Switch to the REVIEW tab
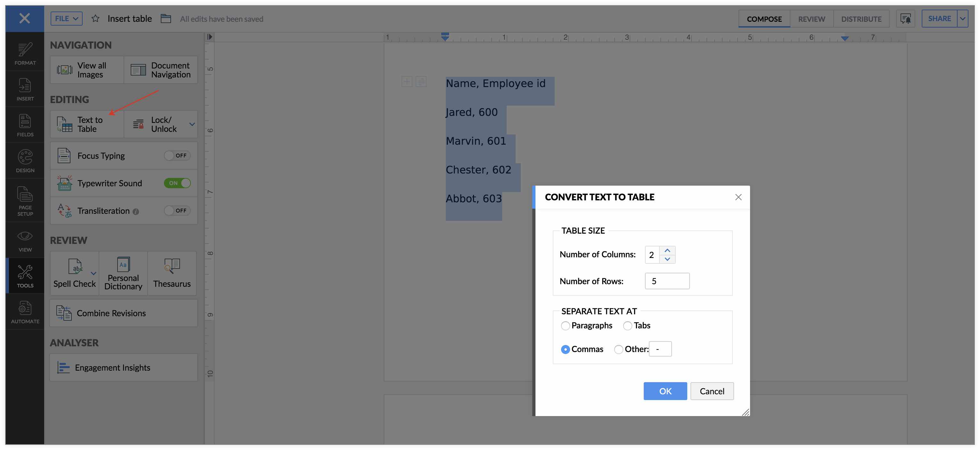Image resolution: width=980 pixels, height=450 pixels. click(811, 19)
